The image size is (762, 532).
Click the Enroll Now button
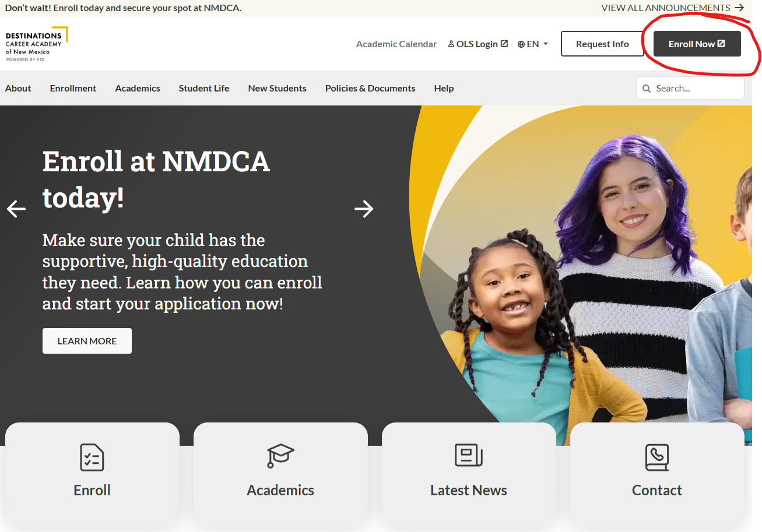click(x=697, y=44)
